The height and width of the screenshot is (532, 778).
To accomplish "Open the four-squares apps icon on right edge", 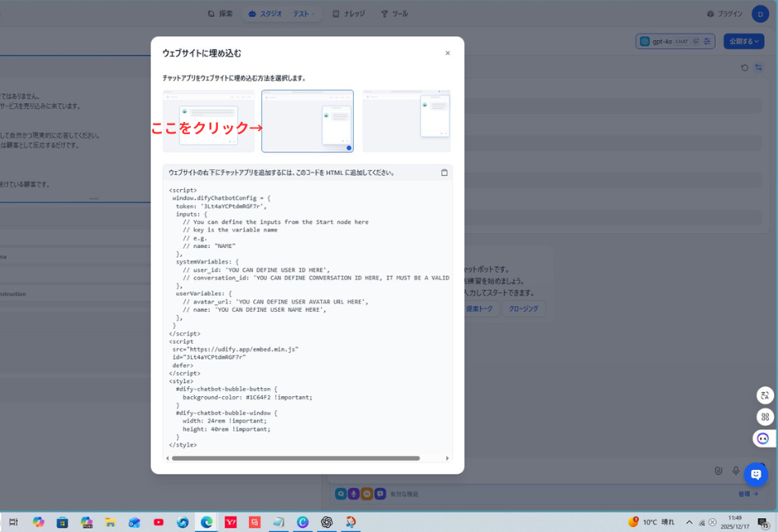I will (x=762, y=417).
